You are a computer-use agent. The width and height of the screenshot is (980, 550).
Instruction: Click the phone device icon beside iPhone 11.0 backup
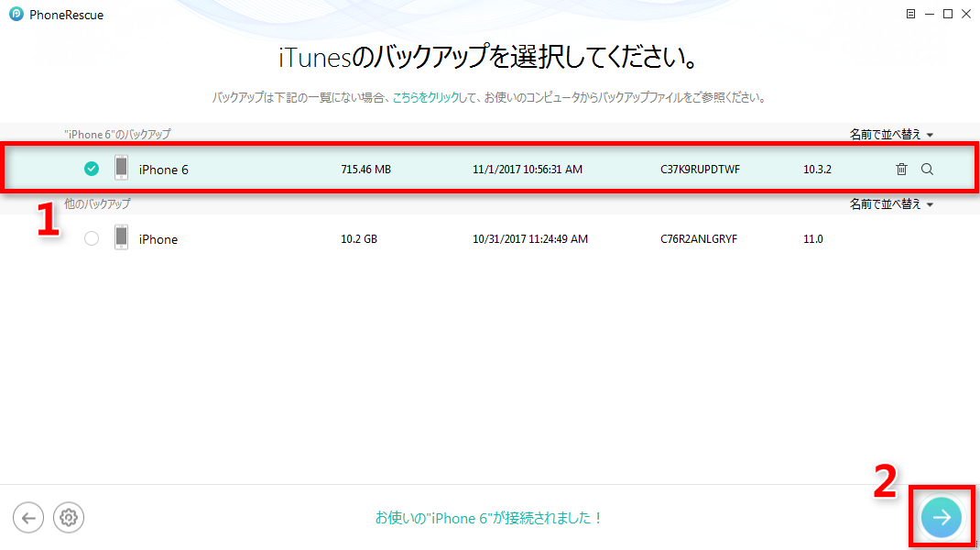coord(121,237)
